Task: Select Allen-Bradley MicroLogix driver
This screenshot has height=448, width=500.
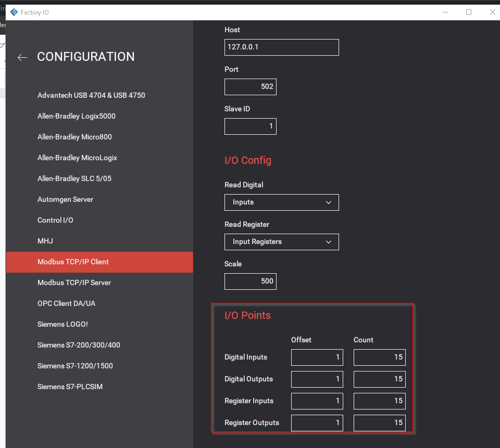Action: (77, 158)
